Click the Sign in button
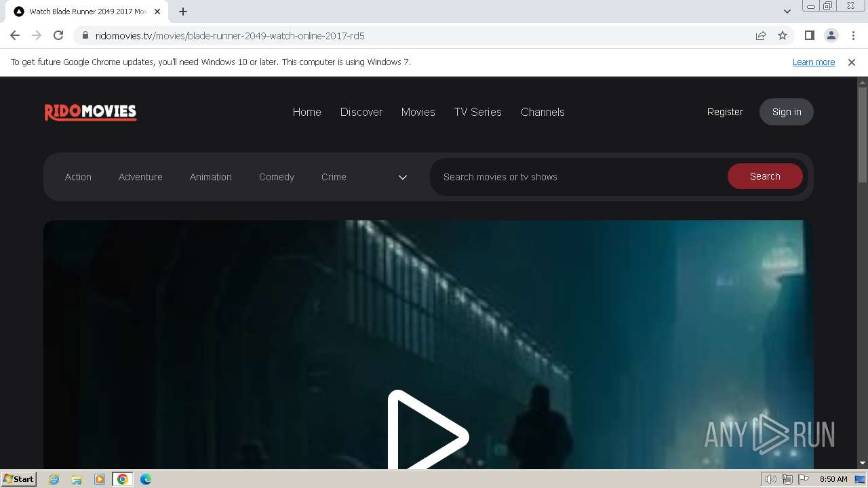 coord(787,112)
